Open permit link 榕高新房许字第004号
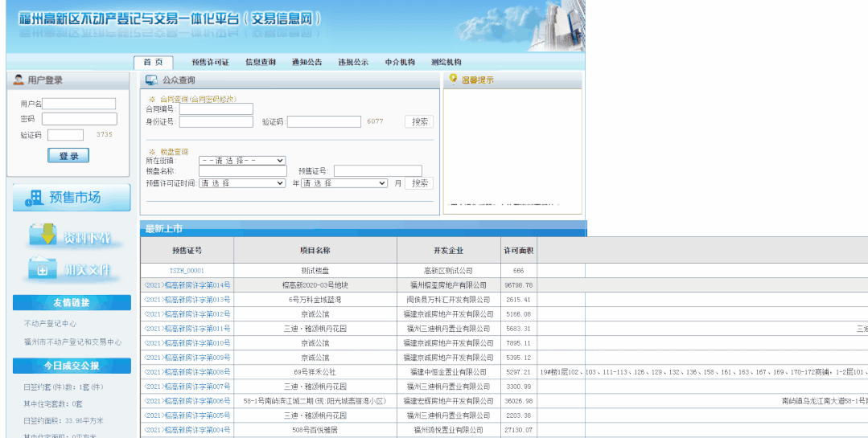This screenshot has height=438, width=868. tap(187, 430)
